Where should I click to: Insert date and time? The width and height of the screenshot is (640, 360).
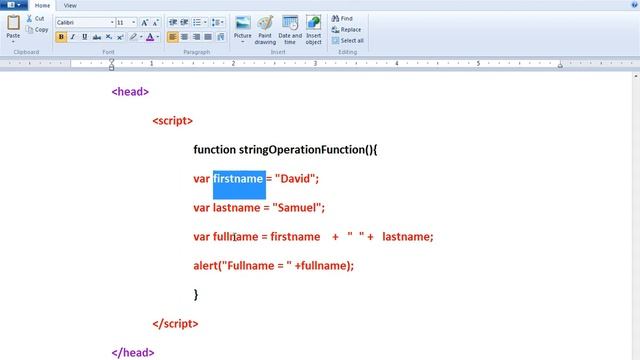pos(290,30)
